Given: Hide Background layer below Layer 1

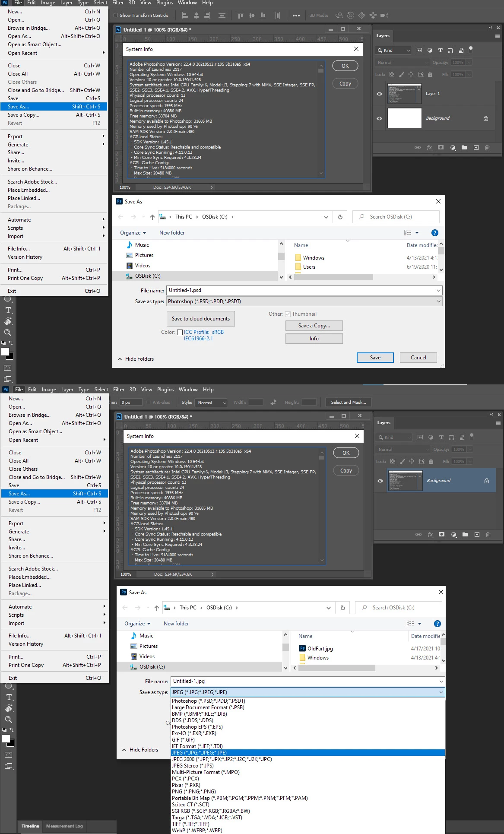Looking at the screenshot, I should (x=379, y=118).
